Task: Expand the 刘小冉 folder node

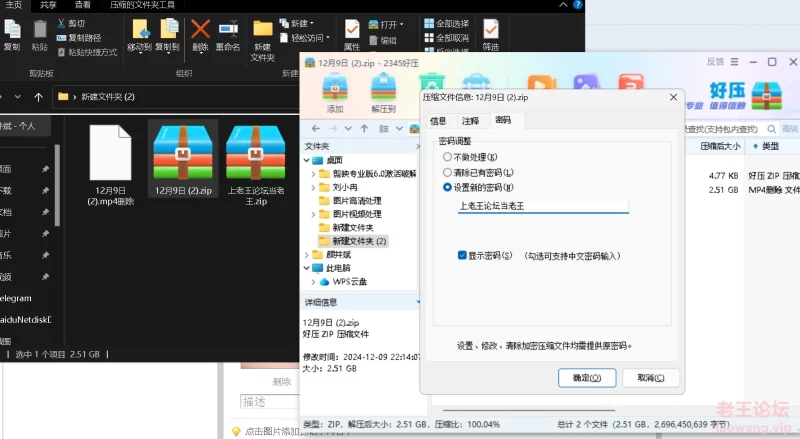Action: (x=313, y=187)
